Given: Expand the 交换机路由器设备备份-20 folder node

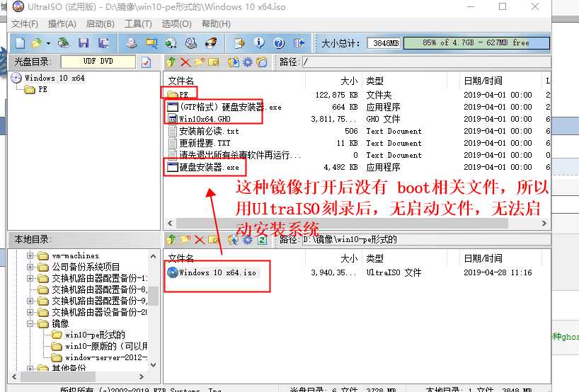Looking at the screenshot, I should coord(30,312).
